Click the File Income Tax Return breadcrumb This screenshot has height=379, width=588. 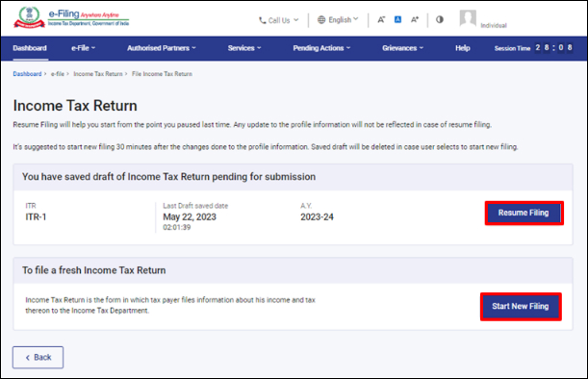(162, 74)
